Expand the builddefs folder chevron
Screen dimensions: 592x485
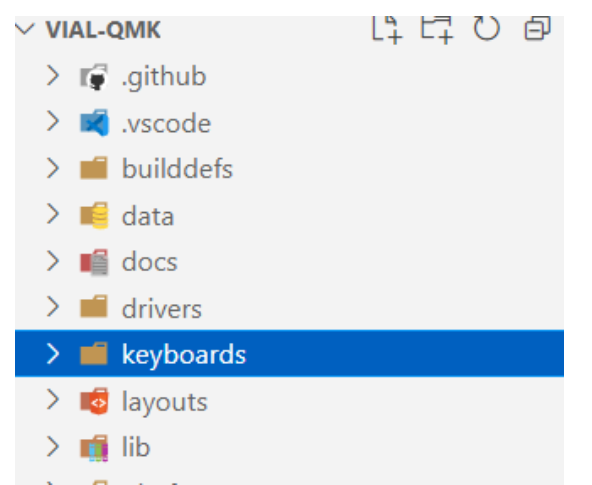(x=53, y=168)
